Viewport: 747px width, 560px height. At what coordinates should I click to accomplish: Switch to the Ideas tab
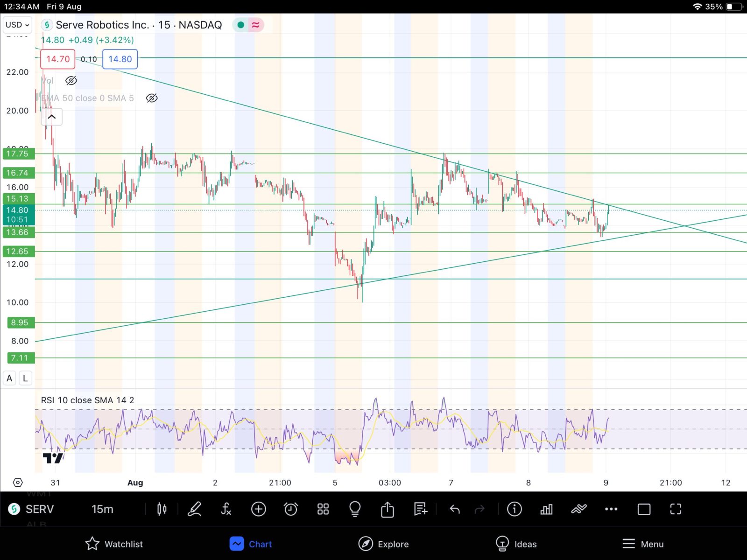tap(516, 544)
